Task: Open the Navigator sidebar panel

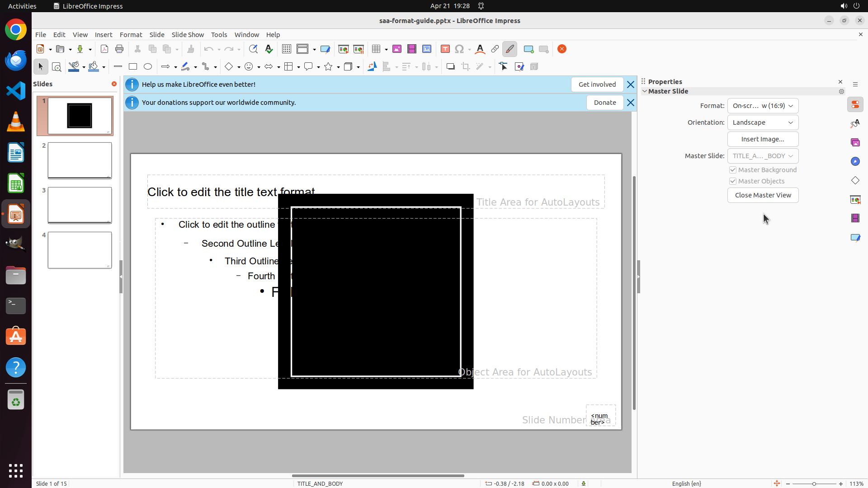Action: tap(855, 161)
